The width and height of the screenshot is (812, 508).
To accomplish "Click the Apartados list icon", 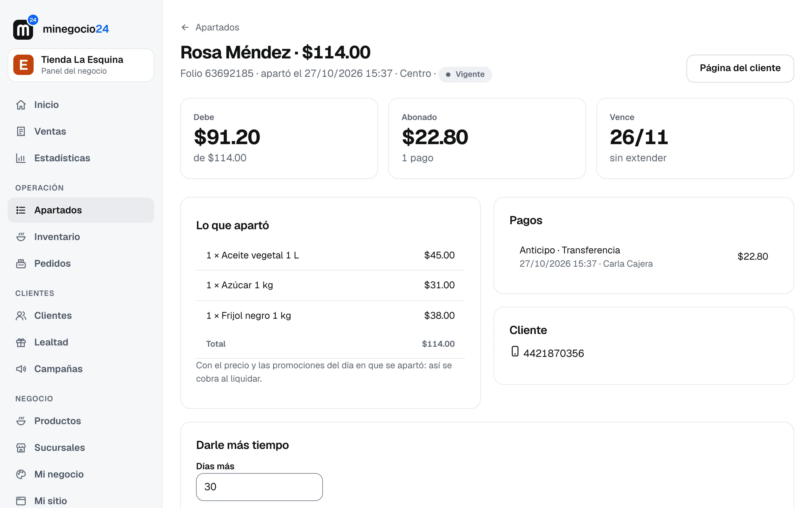I will coord(21,210).
